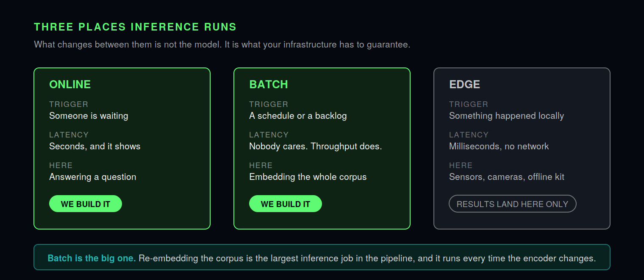Click the TRIGGER label in ONLINE card
The height and width of the screenshot is (280, 644).
[69, 104]
